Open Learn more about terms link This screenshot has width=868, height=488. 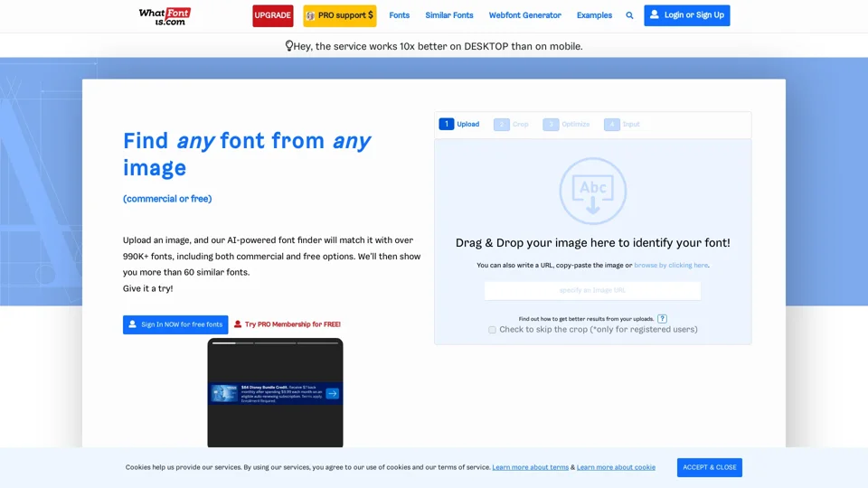click(531, 467)
